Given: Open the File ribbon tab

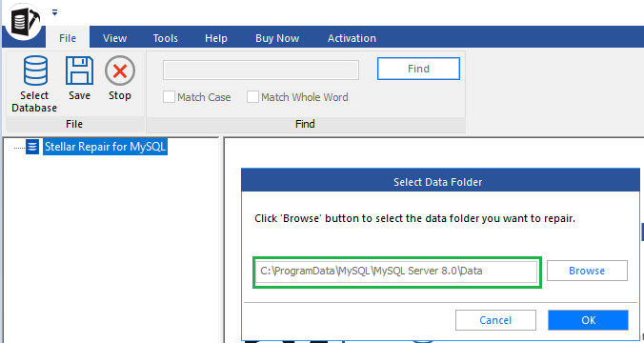Looking at the screenshot, I should [68, 38].
